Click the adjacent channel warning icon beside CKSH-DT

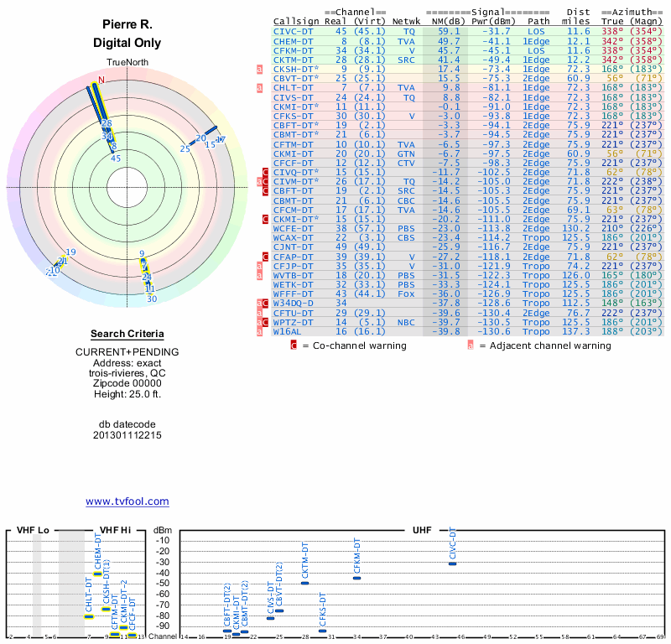pos(260,69)
